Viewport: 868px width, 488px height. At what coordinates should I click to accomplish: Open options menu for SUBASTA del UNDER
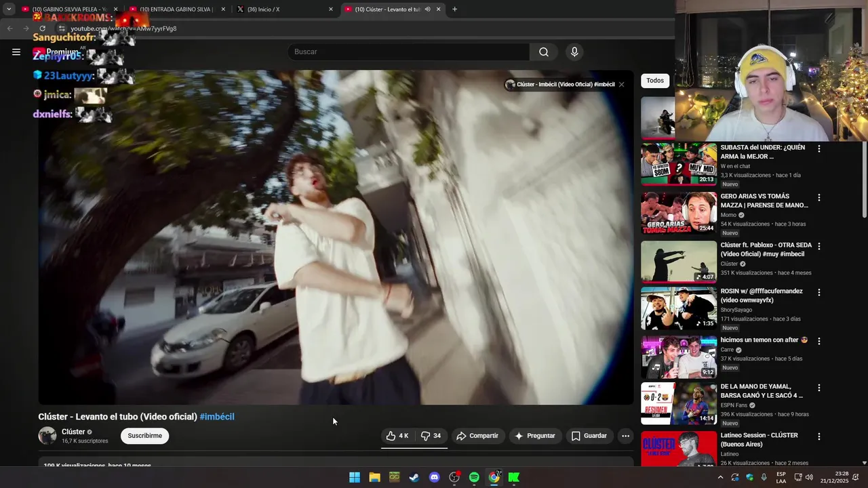coord(819,148)
